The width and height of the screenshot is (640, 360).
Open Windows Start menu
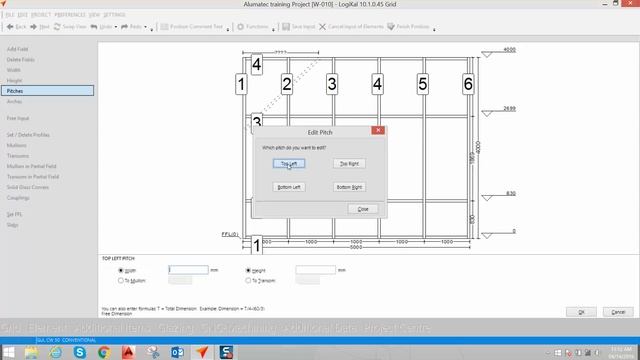pyautogui.click(x=9, y=352)
